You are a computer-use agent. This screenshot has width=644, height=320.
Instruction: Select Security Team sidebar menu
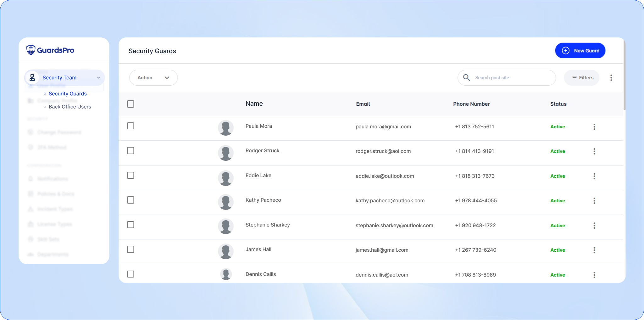tap(64, 78)
